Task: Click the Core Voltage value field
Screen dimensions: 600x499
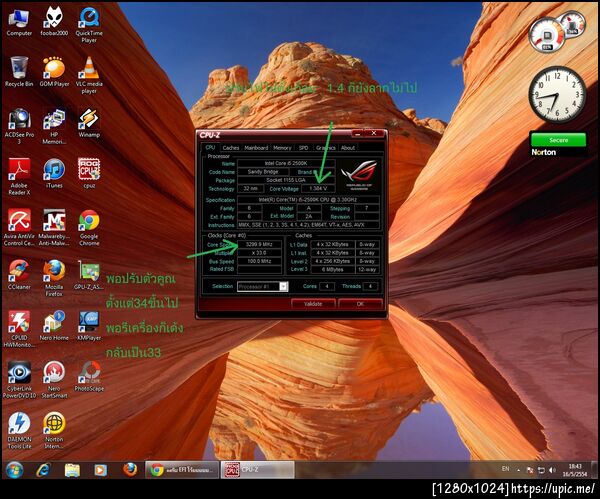Action: coord(318,189)
